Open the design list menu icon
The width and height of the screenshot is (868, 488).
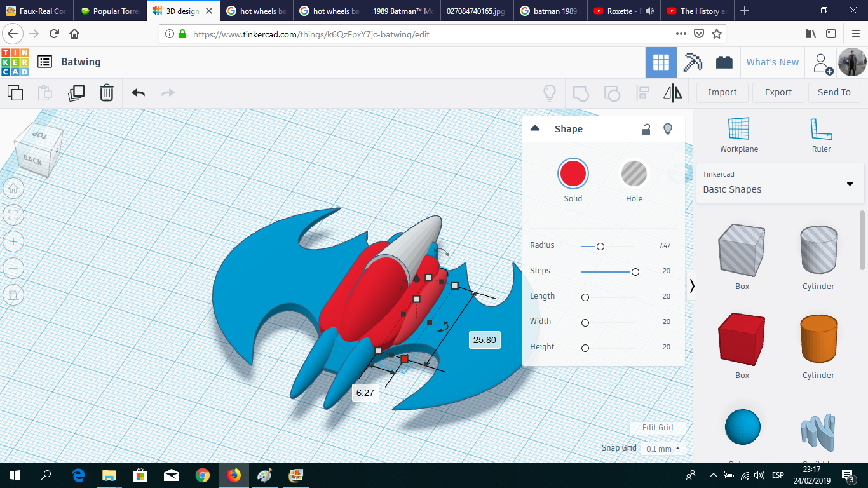tap(44, 62)
